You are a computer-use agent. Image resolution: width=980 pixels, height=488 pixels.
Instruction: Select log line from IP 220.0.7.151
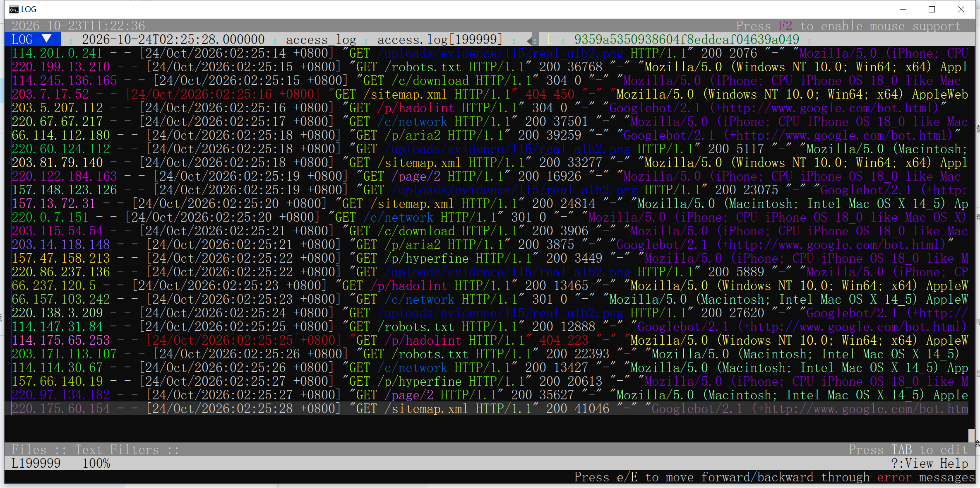pyautogui.click(x=490, y=217)
